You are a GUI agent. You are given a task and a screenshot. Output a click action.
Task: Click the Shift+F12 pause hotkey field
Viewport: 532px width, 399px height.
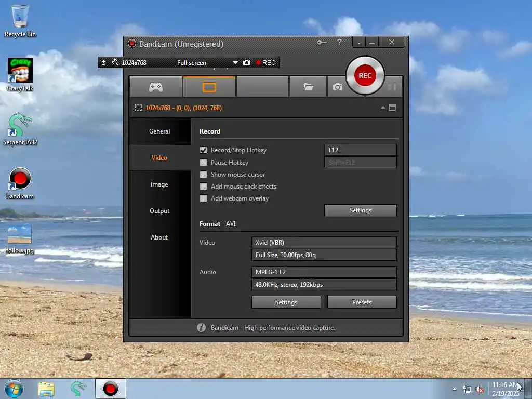tap(361, 163)
